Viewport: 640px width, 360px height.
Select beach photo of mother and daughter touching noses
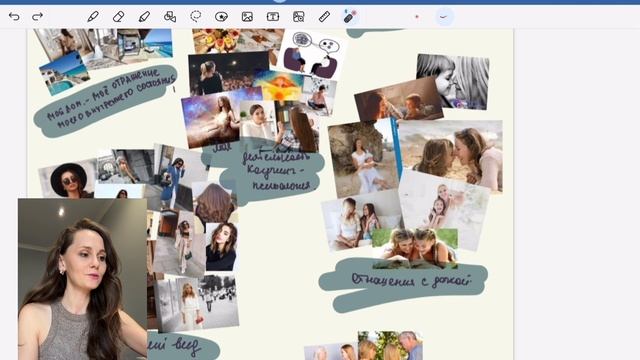[x=451, y=155]
